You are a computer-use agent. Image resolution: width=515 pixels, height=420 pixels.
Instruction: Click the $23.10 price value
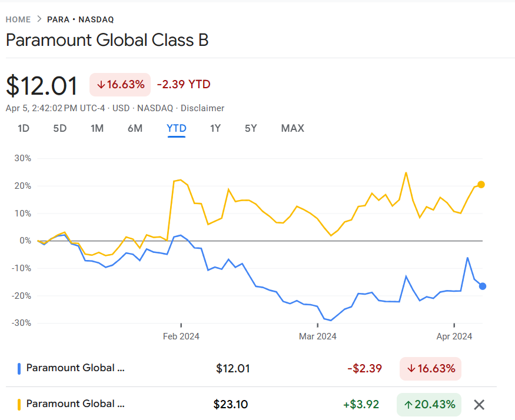point(231,404)
